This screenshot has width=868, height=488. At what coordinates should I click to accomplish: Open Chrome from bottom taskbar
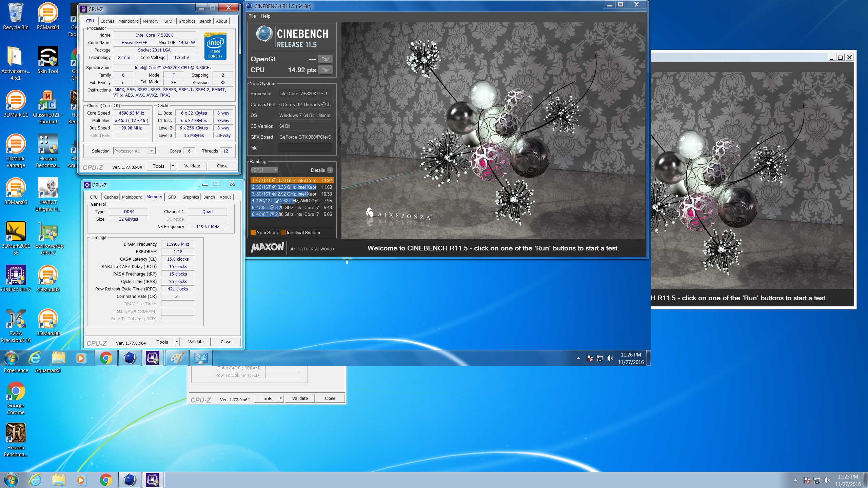106,480
